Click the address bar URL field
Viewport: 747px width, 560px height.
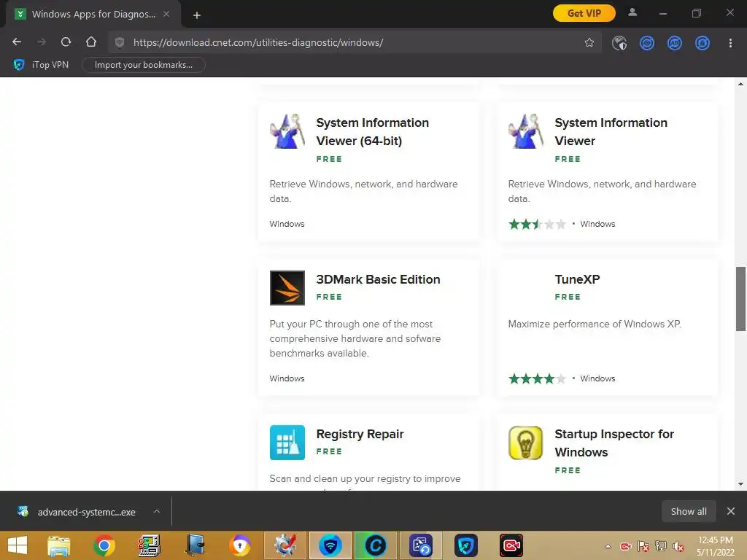(354, 42)
